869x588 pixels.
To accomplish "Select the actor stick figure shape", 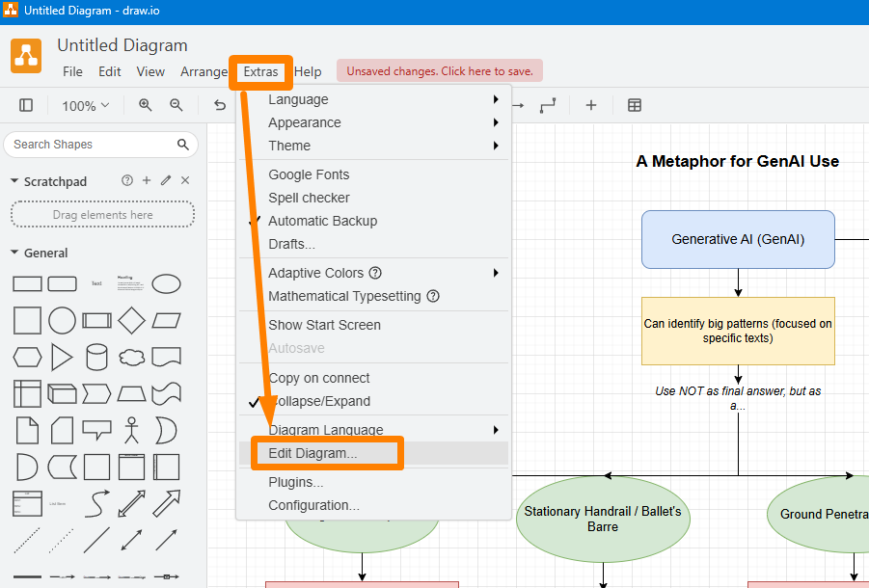I will click(131, 430).
